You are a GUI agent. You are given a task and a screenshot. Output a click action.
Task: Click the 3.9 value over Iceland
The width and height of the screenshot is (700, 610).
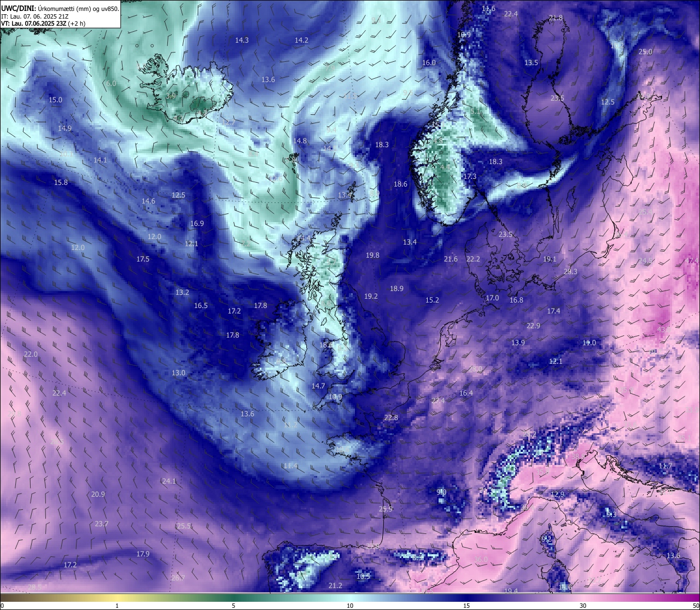point(171,95)
